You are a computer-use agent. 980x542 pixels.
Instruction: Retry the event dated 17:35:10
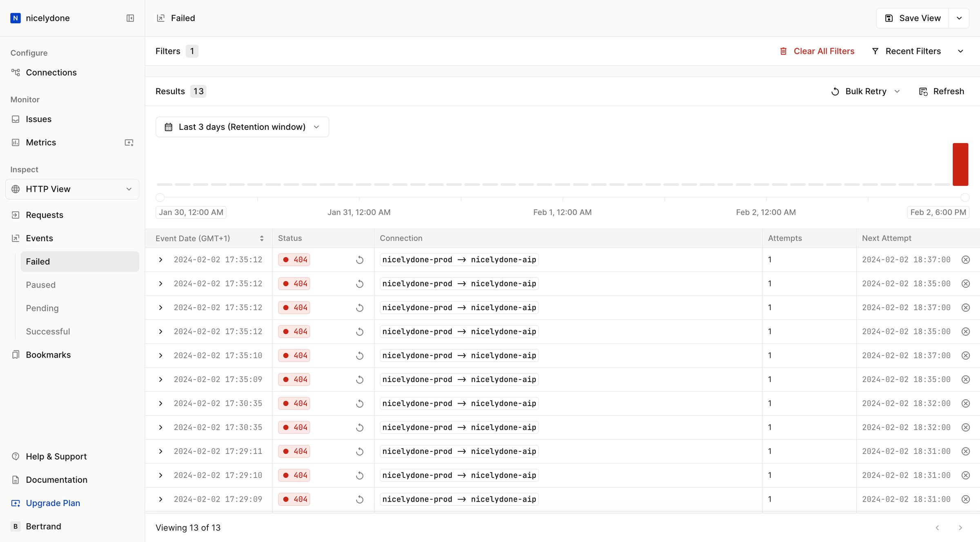point(359,356)
